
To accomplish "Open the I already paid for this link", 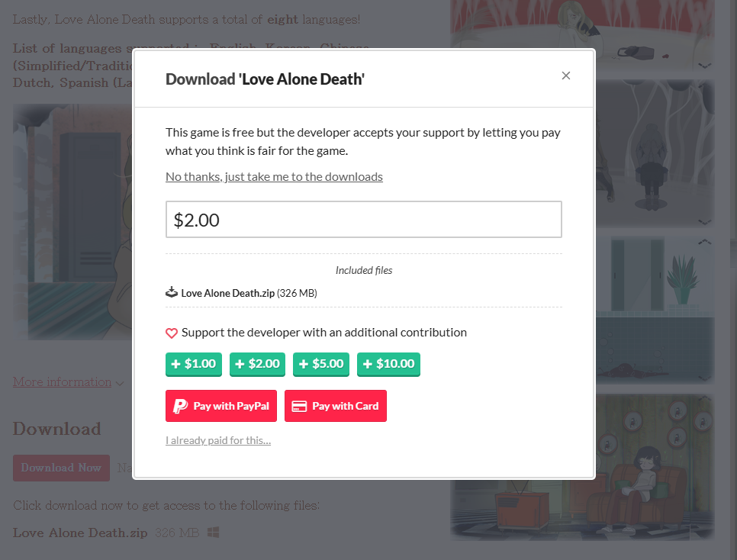I will click(218, 440).
